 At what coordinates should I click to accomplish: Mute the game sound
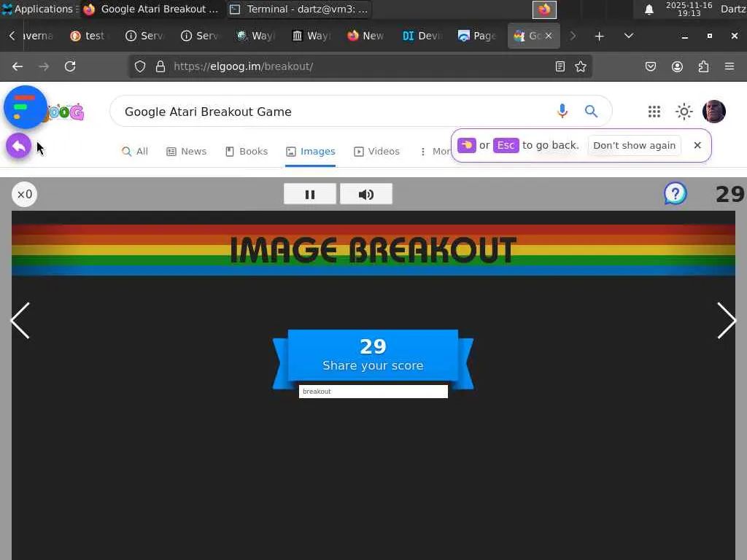[366, 194]
